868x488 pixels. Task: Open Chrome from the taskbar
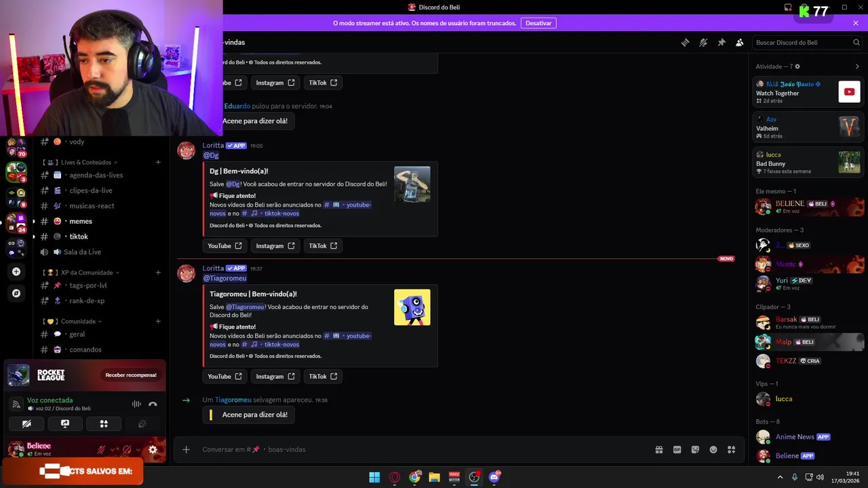(x=414, y=477)
